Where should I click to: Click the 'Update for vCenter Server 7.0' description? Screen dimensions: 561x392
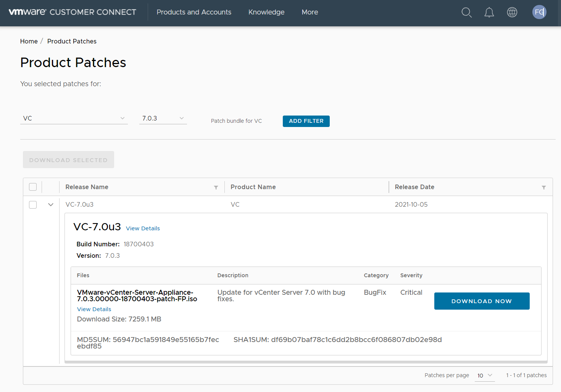point(281,296)
